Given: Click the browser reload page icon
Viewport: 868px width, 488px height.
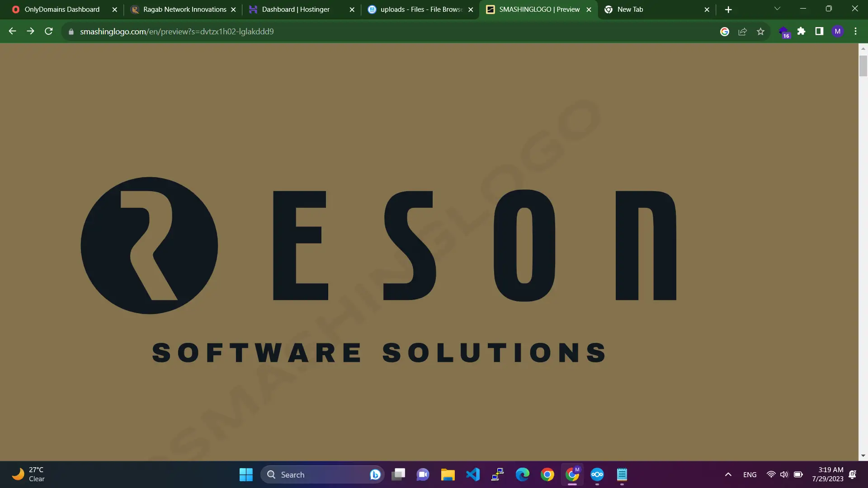Looking at the screenshot, I should point(49,31).
